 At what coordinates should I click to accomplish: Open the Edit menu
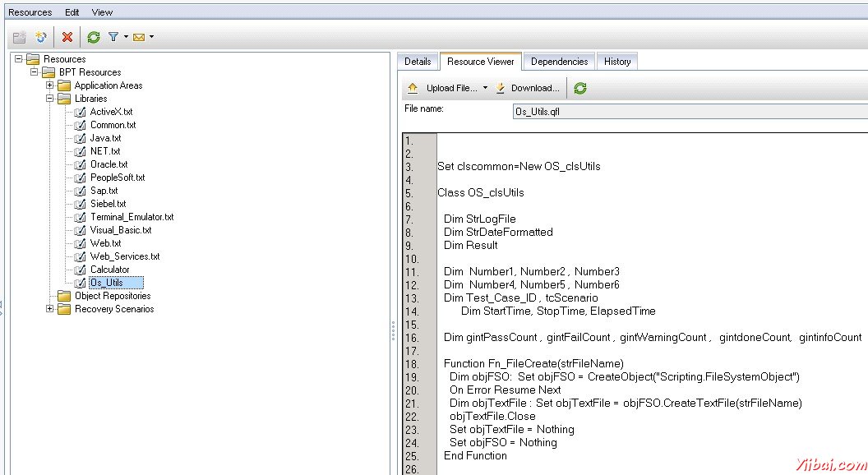click(72, 12)
